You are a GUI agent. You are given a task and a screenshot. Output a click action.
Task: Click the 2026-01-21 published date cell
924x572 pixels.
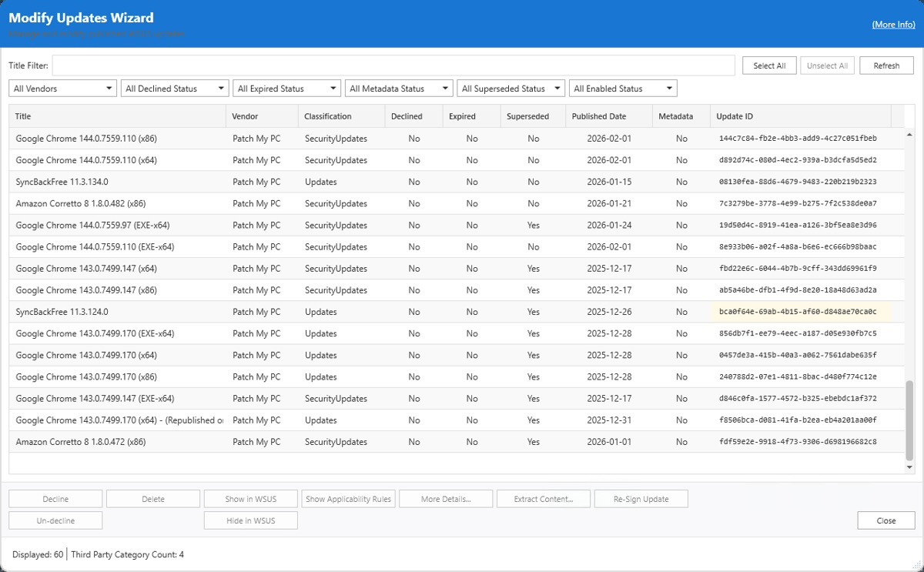coord(609,203)
